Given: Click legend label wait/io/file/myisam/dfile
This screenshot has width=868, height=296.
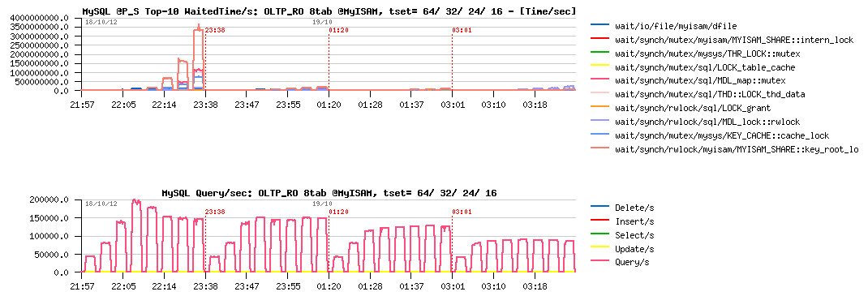Looking at the screenshot, I should pos(676,26).
